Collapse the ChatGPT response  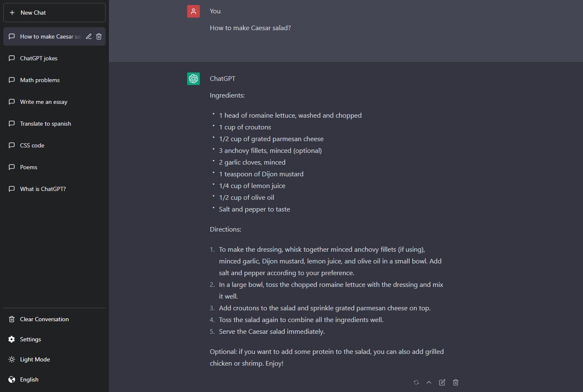tap(429, 382)
